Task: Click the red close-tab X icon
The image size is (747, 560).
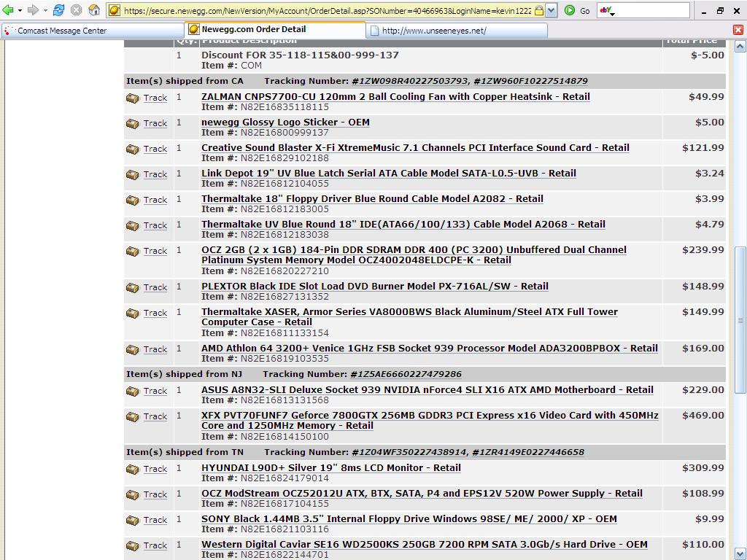Action: click(x=738, y=30)
